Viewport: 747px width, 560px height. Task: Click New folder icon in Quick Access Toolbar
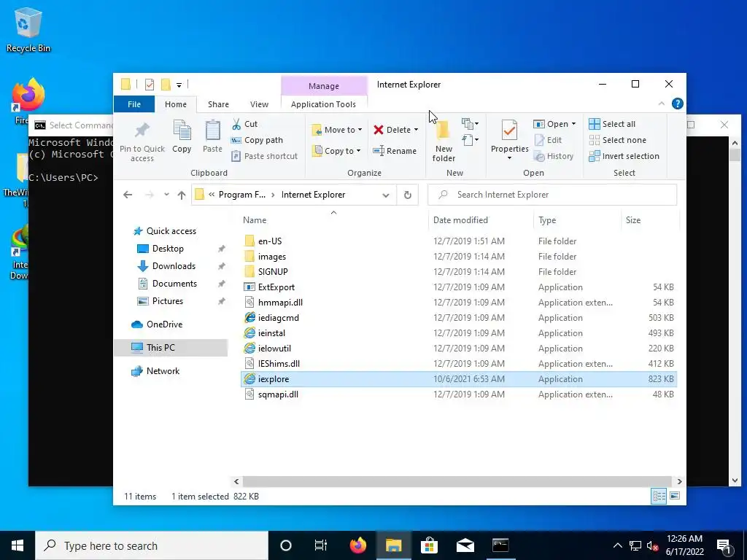coord(166,85)
